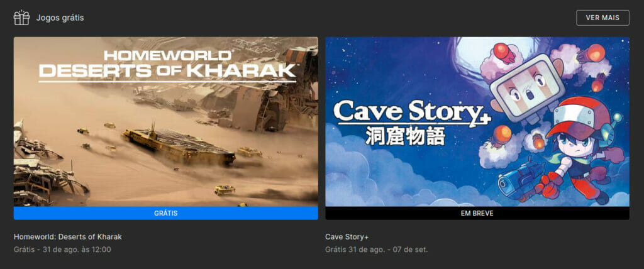Open the Homeworld: Deserts of Kharak title link
The image size is (644, 269).
click(68, 237)
